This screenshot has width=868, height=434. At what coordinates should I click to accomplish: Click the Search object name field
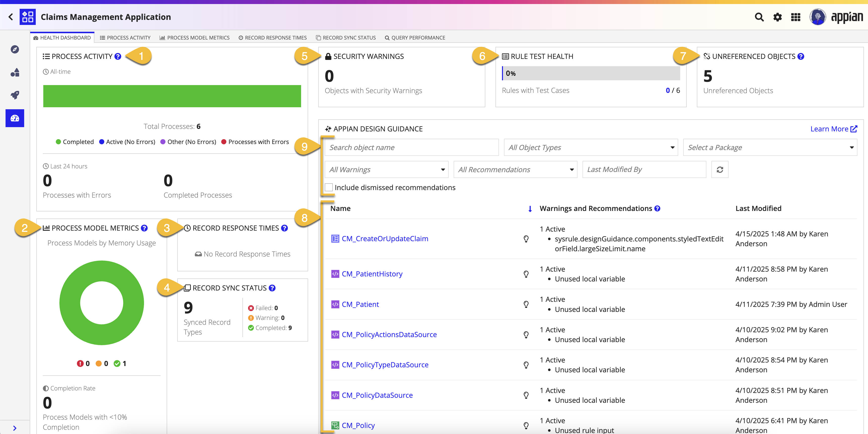(x=411, y=147)
